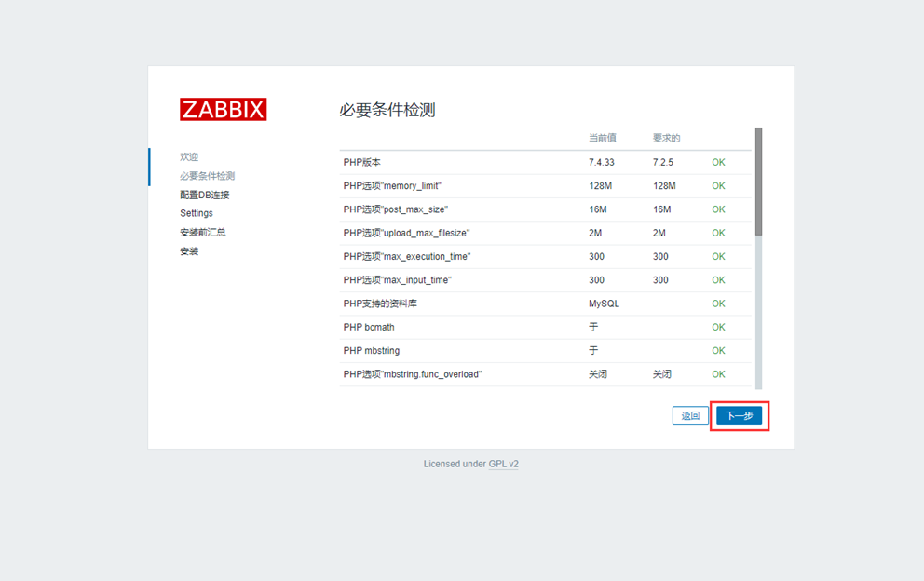The image size is (924, 581).
Task: Click current PHP version value 7.4.33
Action: 602,163
